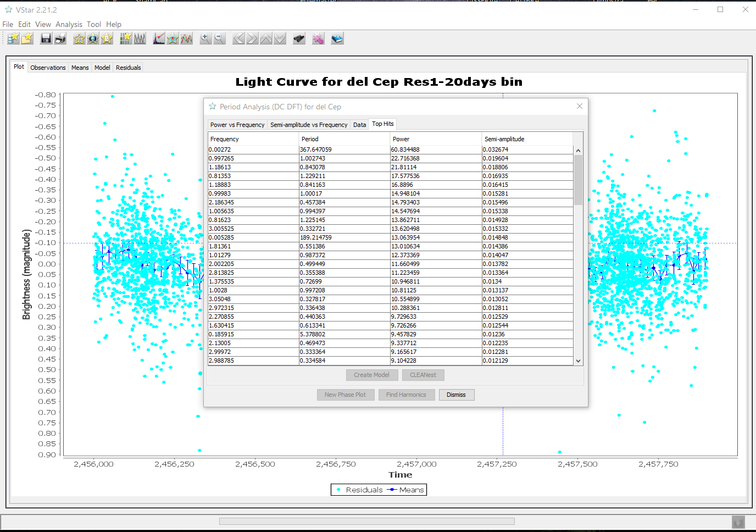Switch to Power vs Frequency tab
The height and width of the screenshot is (532, 756).
coord(237,125)
